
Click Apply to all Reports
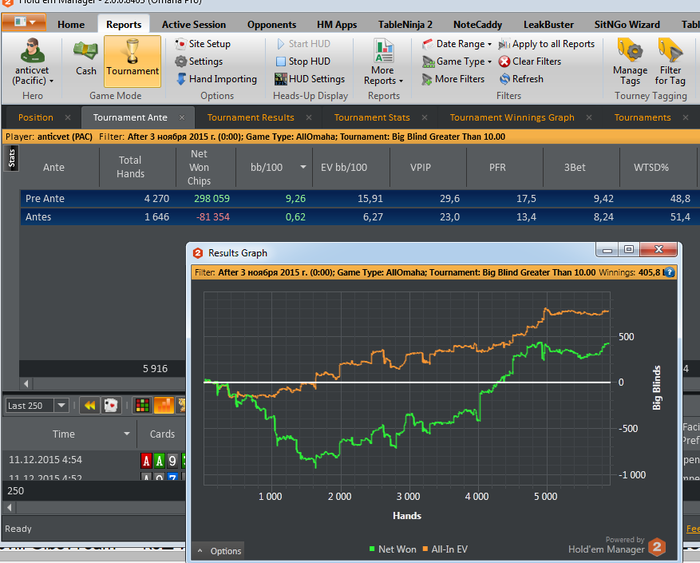click(x=547, y=44)
